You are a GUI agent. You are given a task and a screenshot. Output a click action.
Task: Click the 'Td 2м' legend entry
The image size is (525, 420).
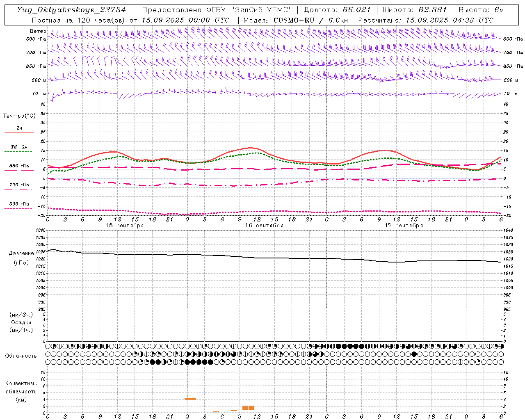(19, 147)
